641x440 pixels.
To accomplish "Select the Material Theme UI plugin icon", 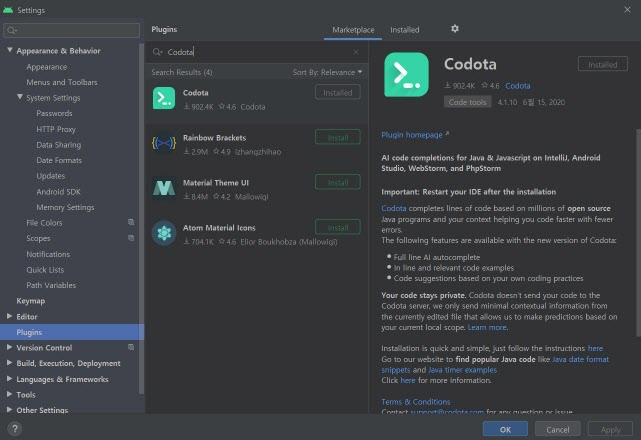I will coord(164,188).
